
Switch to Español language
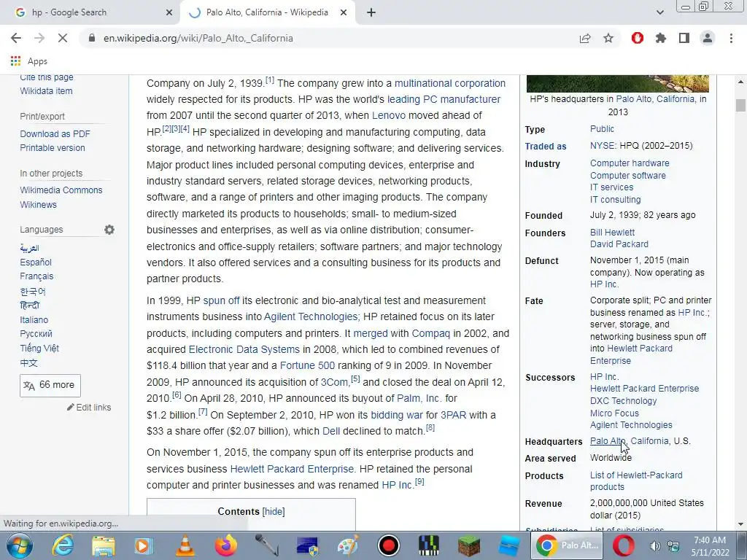point(36,262)
